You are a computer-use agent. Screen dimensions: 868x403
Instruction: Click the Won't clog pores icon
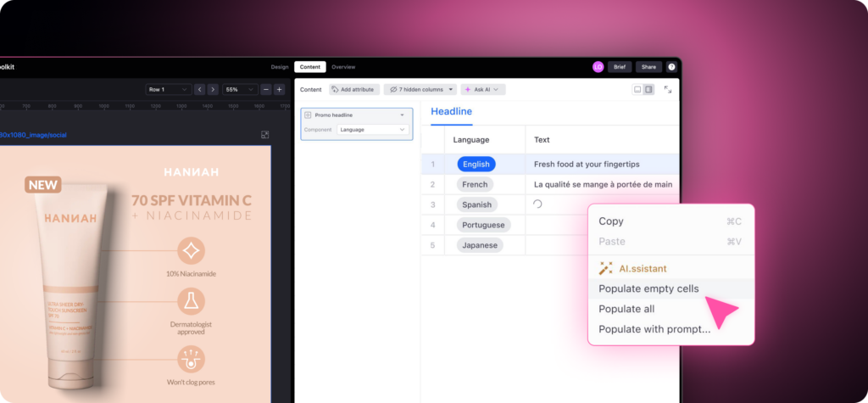(x=191, y=359)
